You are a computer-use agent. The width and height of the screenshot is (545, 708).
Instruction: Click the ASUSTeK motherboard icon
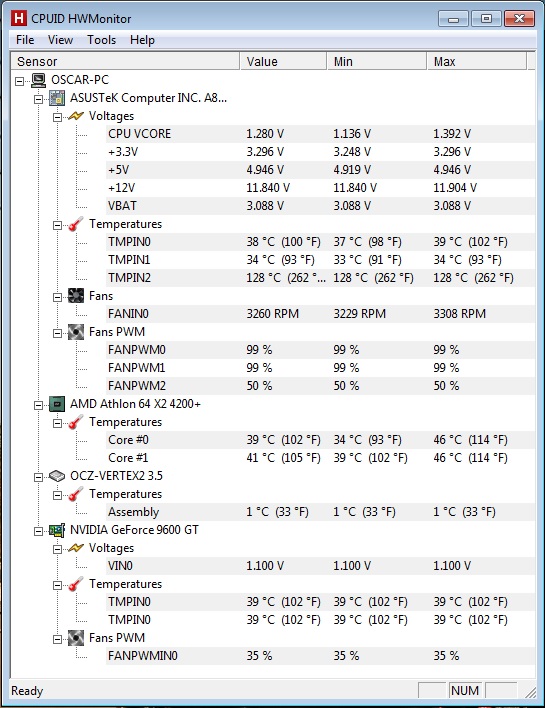(57, 98)
